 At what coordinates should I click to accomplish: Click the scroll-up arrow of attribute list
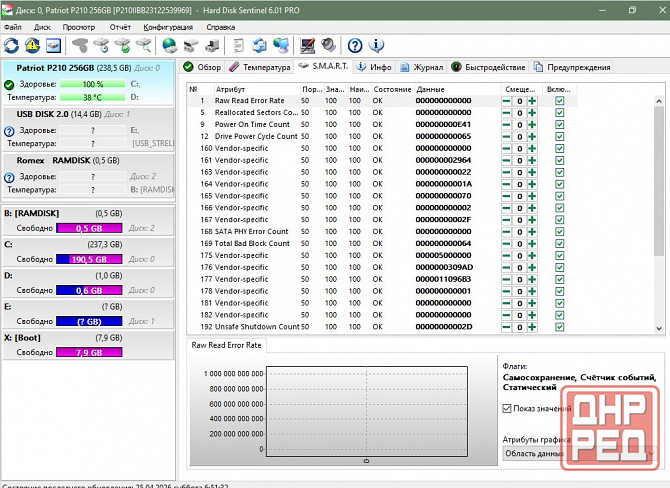658,101
